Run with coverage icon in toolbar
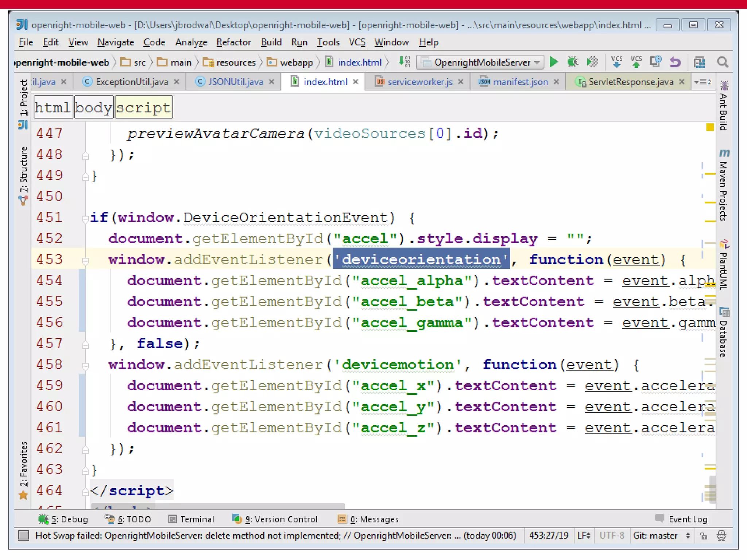The image size is (747, 560). click(x=592, y=62)
